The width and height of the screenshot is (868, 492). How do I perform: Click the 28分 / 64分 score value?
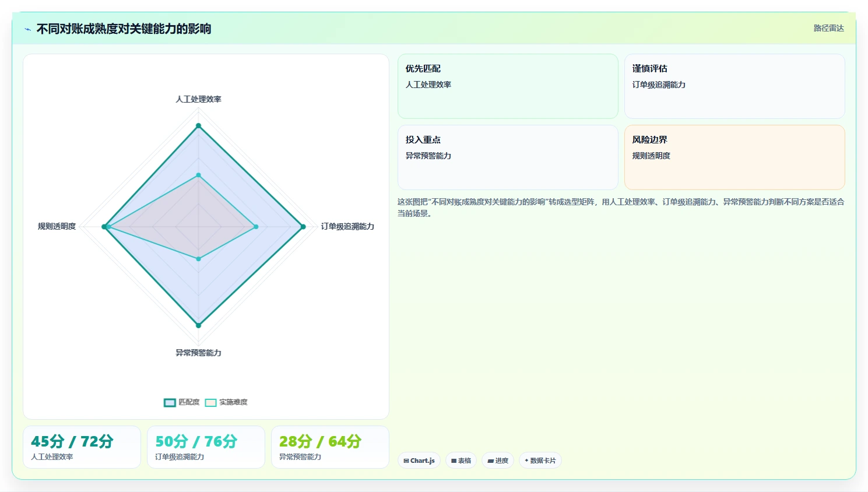(320, 441)
